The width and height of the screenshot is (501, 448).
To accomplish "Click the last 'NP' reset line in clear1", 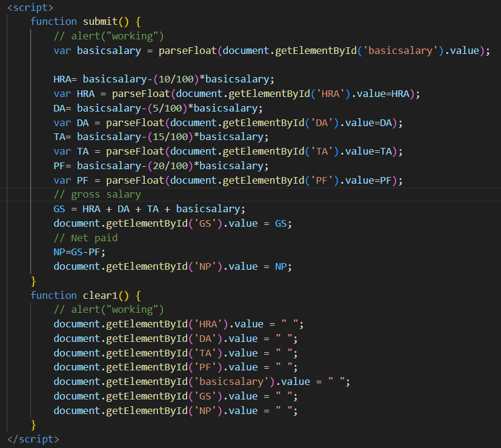I will [175, 410].
